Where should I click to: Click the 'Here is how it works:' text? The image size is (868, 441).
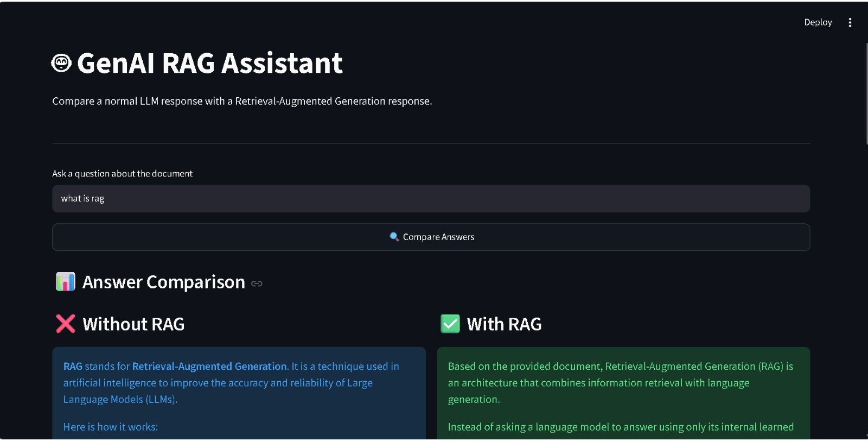tap(111, 427)
